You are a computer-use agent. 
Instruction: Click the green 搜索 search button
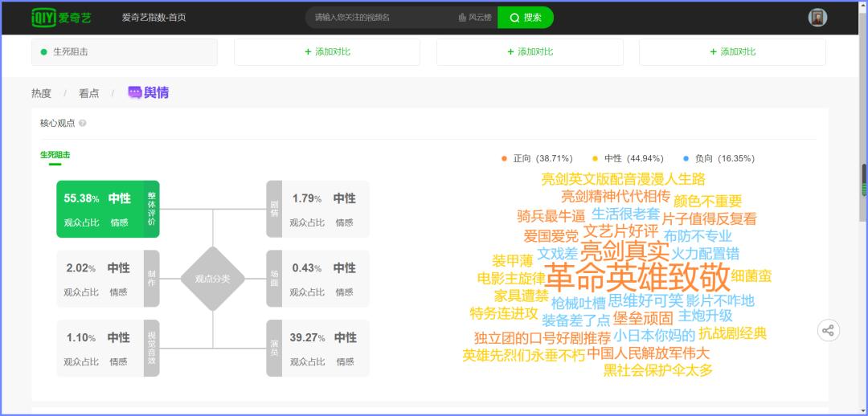(526, 18)
